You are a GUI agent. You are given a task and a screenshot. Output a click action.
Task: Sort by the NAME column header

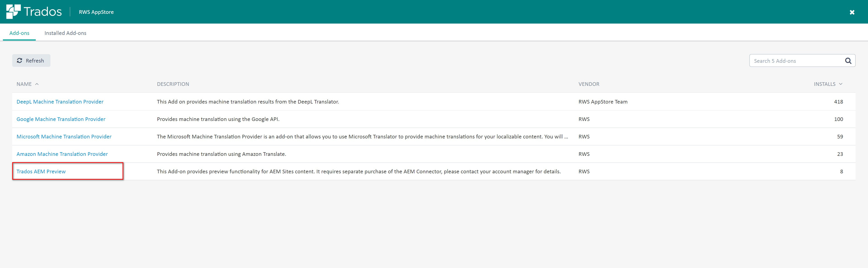pos(28,84)
